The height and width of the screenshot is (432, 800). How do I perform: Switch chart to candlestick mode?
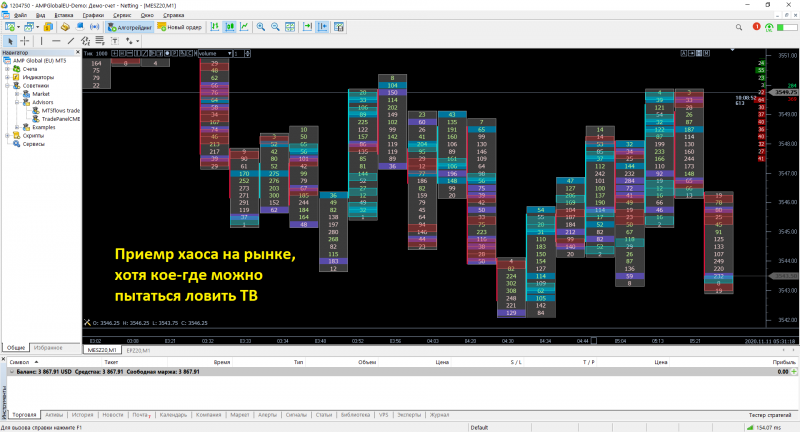230,27
